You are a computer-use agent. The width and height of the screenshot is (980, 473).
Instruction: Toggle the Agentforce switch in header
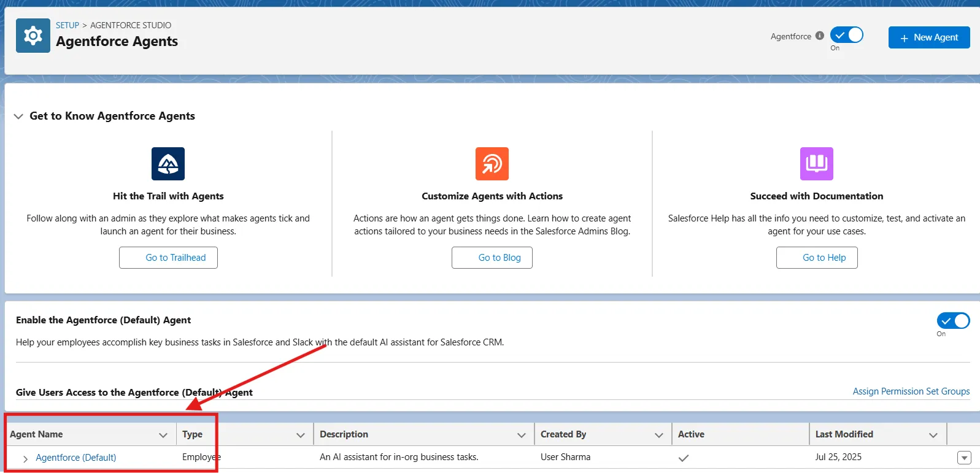click(846, 35)
